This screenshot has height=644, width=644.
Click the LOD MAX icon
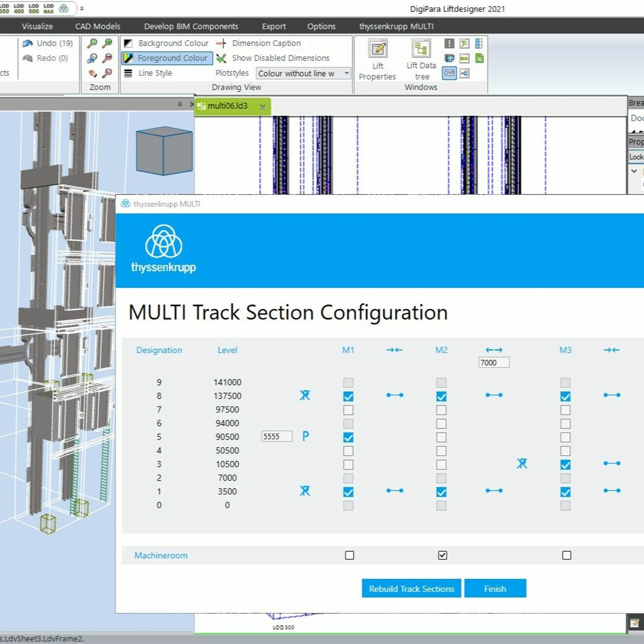48,9
